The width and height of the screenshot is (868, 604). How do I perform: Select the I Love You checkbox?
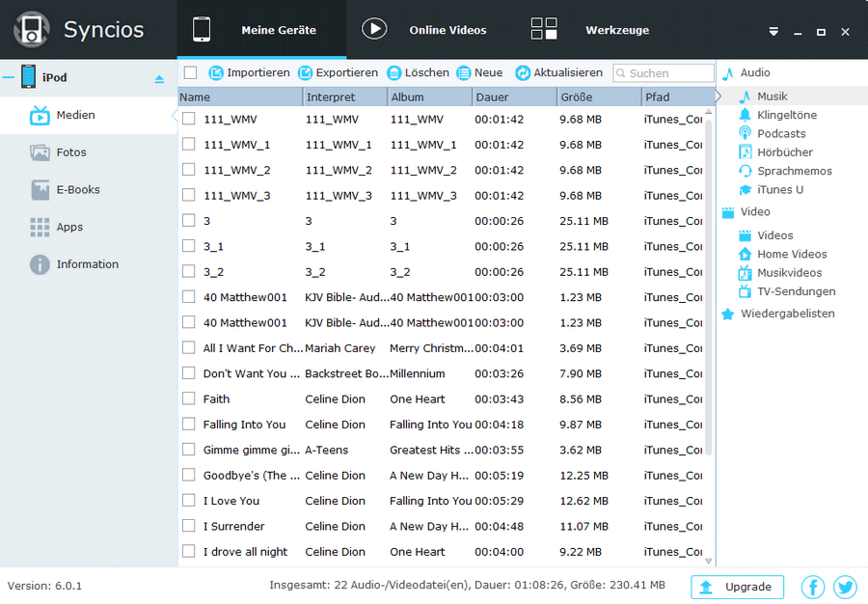click(189, 501)
